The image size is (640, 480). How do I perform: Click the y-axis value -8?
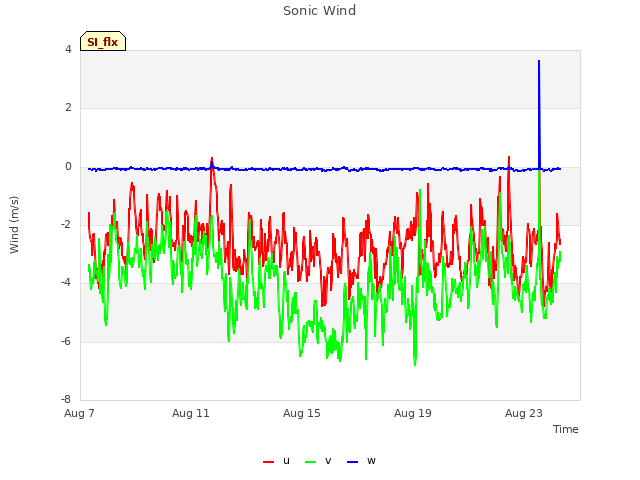tap(66, 400)
